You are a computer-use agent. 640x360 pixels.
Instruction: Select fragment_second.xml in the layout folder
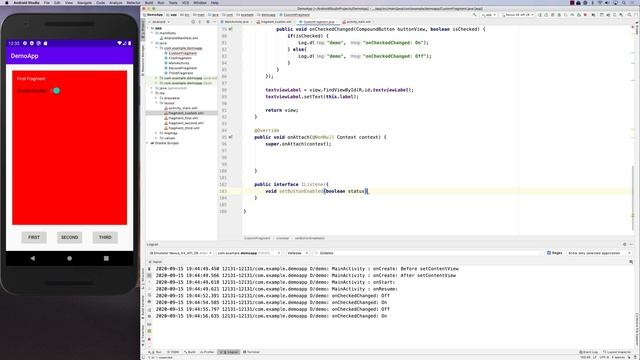coord(184,123)
